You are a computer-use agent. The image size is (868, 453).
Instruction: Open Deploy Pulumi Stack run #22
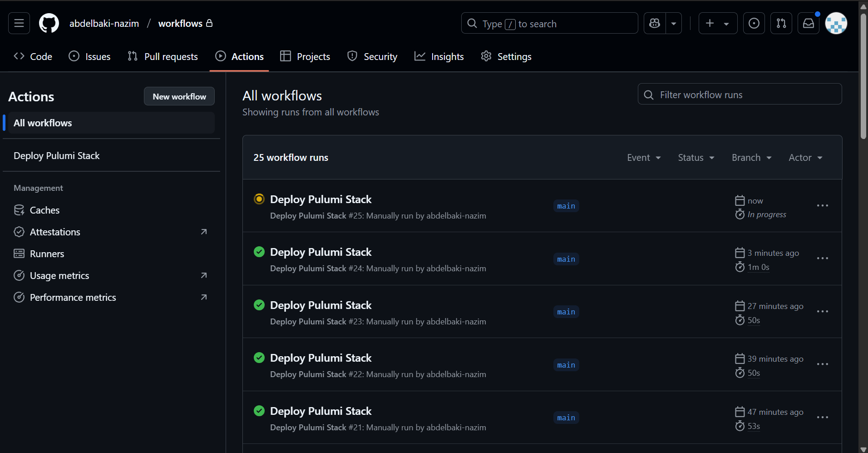tap(321, 358)
